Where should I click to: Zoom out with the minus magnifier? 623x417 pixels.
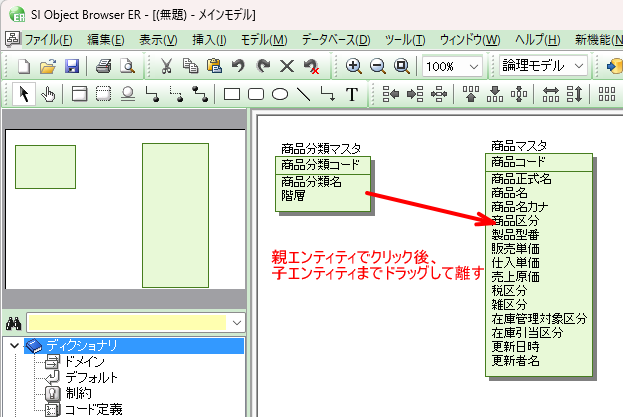(377, 66)
